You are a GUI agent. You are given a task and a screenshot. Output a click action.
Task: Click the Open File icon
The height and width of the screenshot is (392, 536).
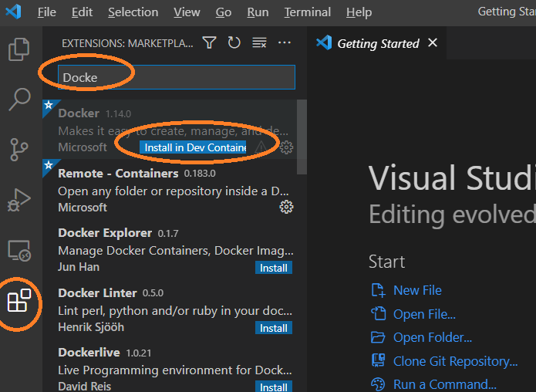click(x=379, y=313)
